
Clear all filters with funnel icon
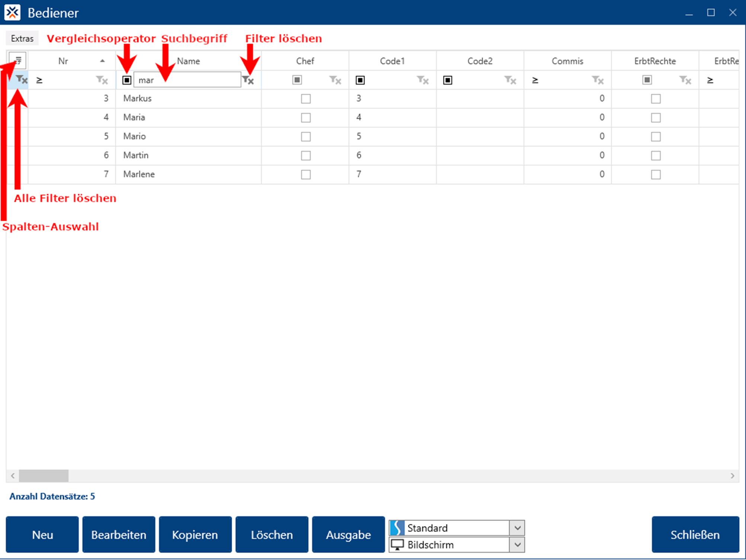21,80
